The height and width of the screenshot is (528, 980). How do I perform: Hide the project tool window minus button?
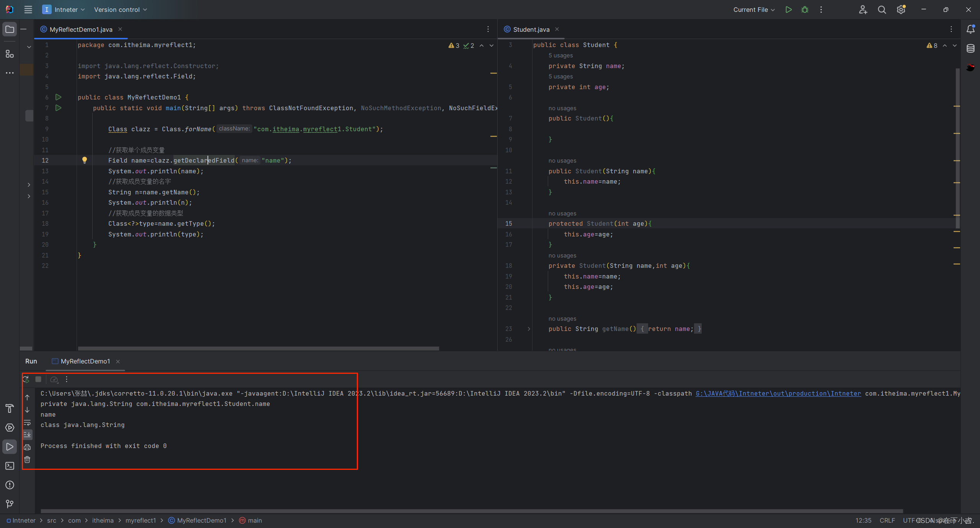(24, 29)
